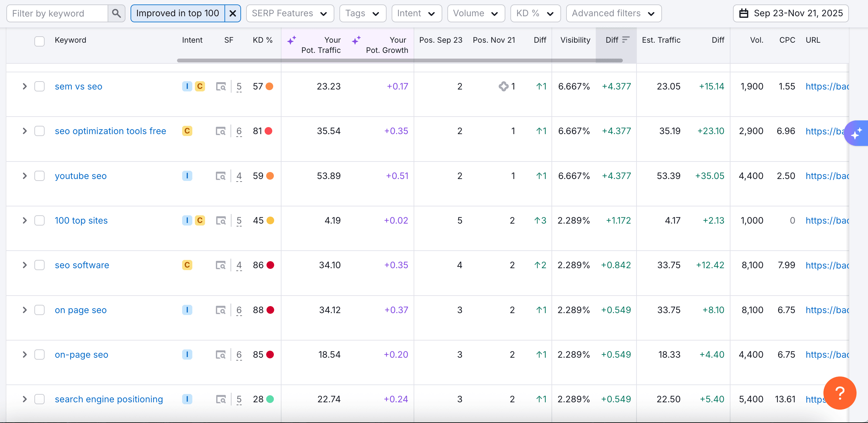Open the SERP Features filter dropdown
The height and width of the screenshot is (423, 868).
[290, 13]
